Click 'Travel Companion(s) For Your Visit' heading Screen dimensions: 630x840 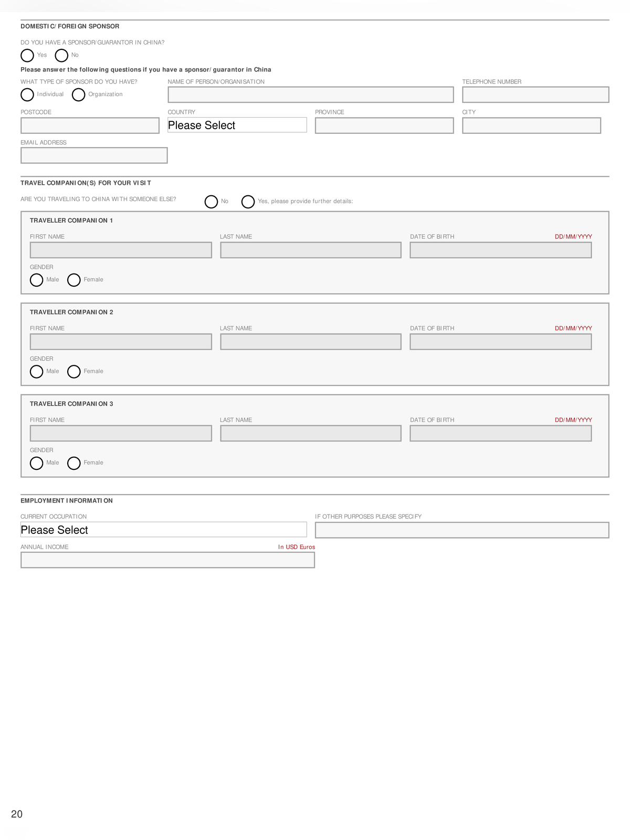[86, 183]
